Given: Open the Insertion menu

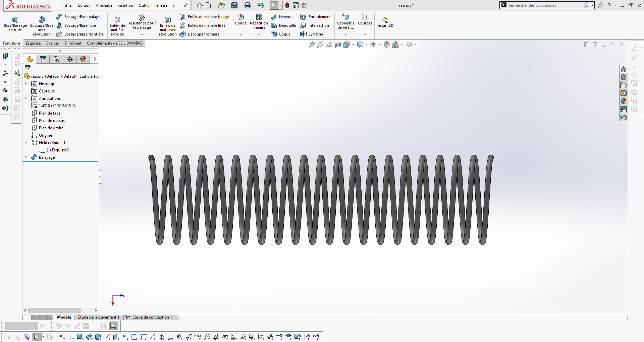Looking at the screenshot, I should 125,5.
